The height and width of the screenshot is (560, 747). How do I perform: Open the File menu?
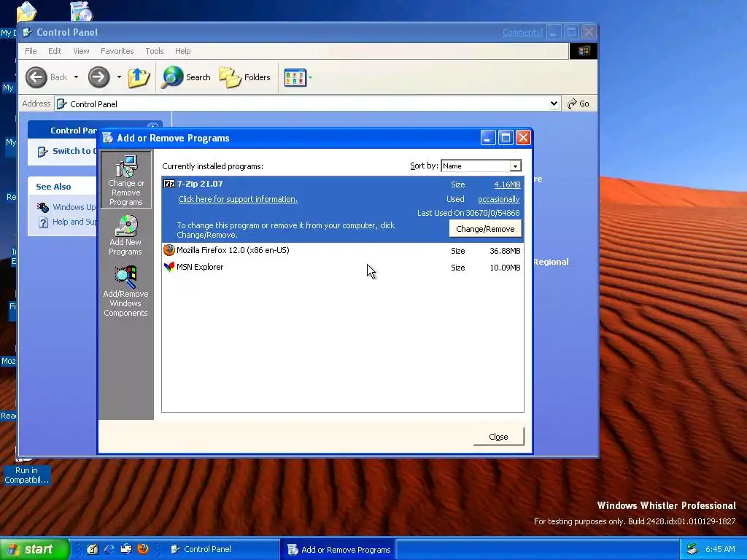(31, 51)
